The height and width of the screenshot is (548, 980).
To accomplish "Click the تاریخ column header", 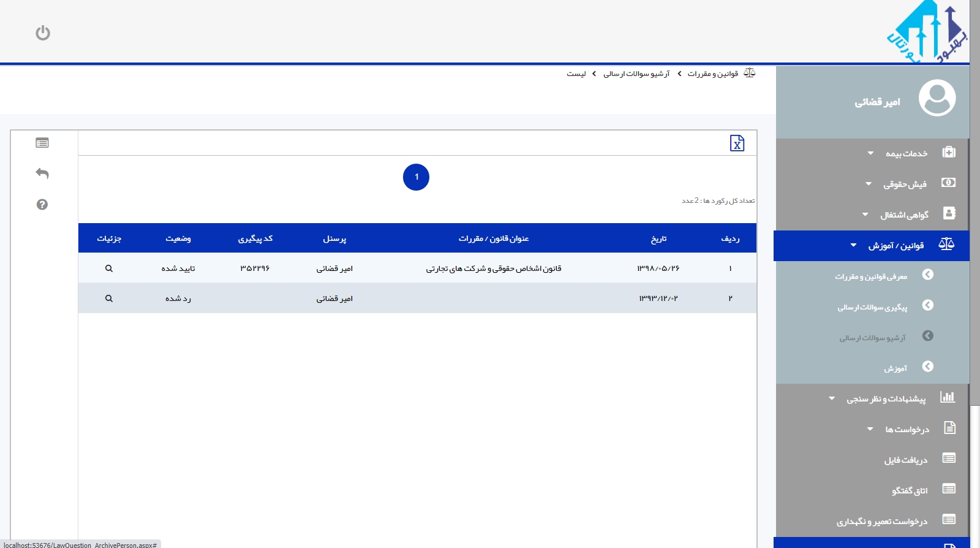I will 658,238.
